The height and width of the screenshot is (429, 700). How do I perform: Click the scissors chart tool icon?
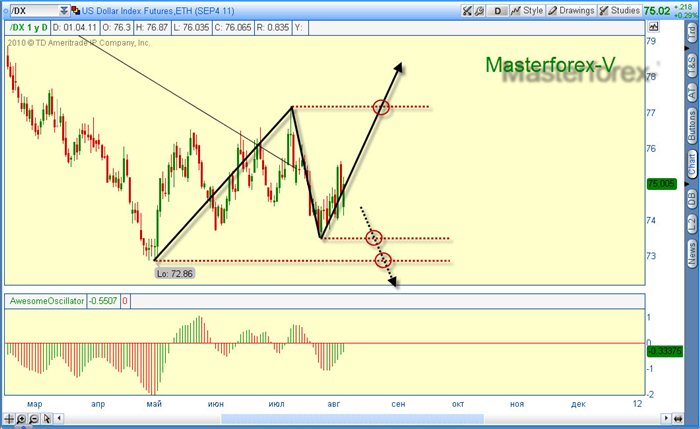click(x=467, y=11)
